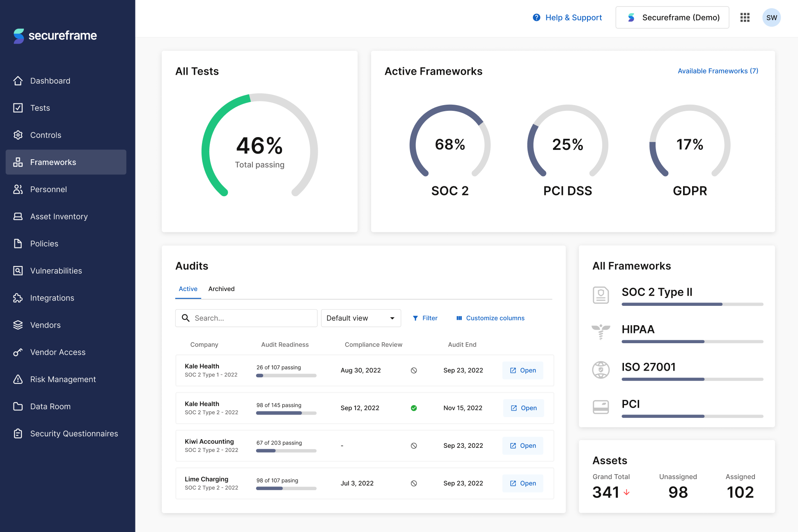The image size is (798, 532).
Task: Click the PCI card icon
Action: (601, 407)
